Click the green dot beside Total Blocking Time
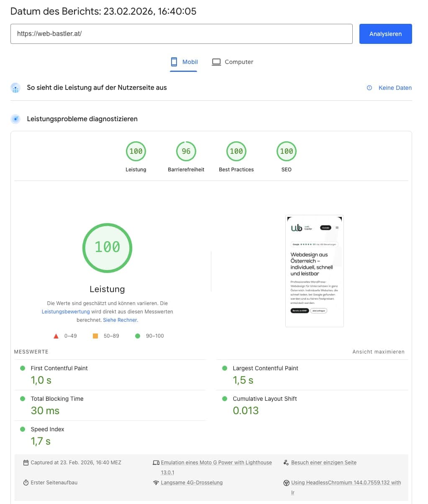This screenshot has height=504, width=428. click(x=23, y=399)
